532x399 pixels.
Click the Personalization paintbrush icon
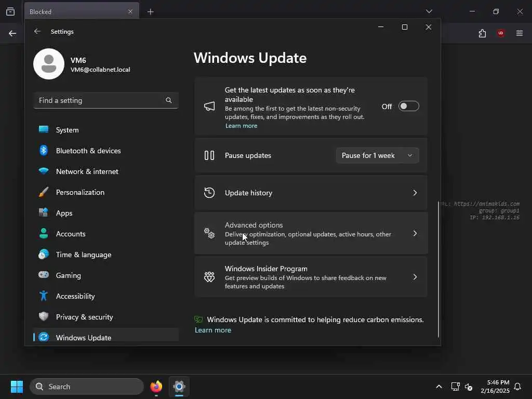tap(44, 192)
